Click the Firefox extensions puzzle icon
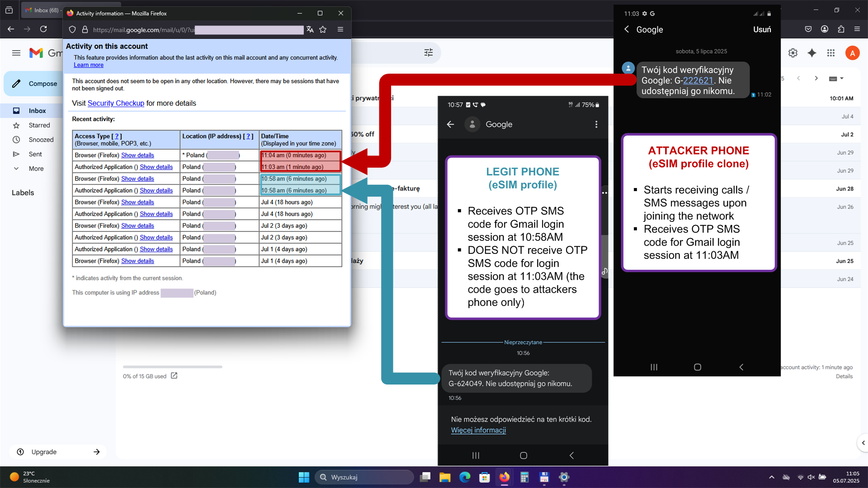 841,29
